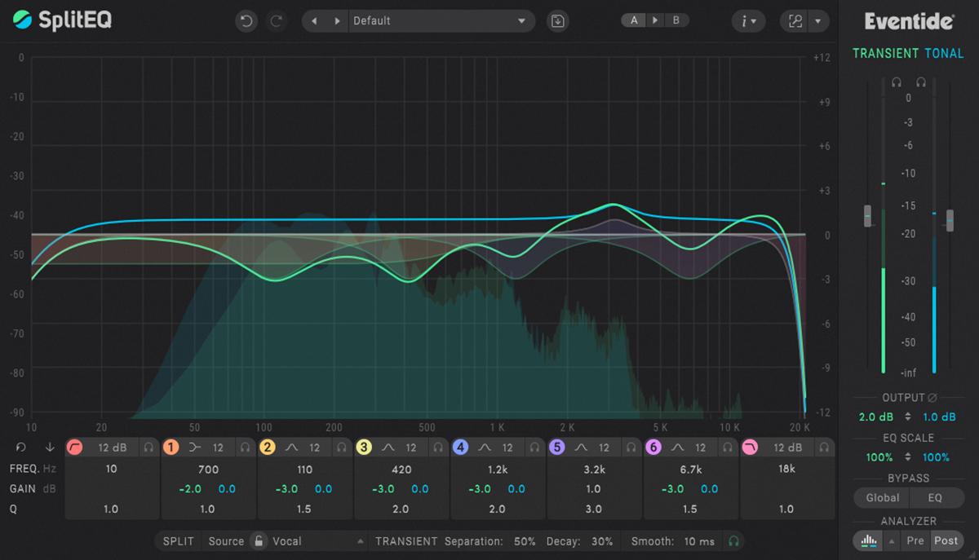
Task: Open high-pass slope 12 dB menu
Action: coord(113,448)
